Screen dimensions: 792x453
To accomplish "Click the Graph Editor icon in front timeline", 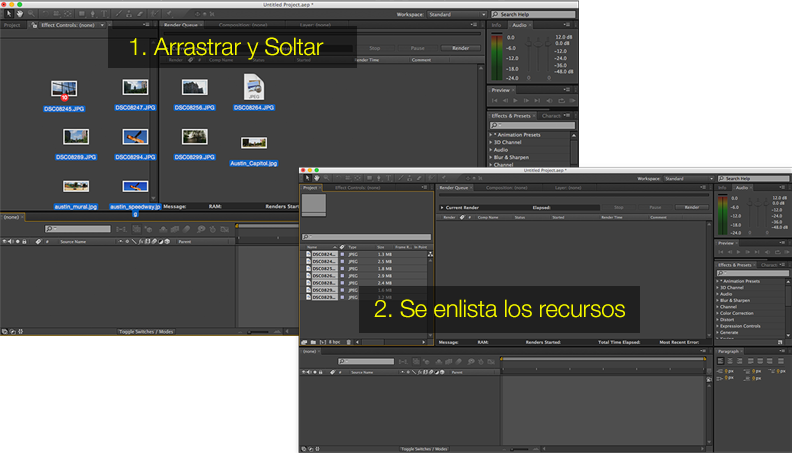I will tap(491, 361).
